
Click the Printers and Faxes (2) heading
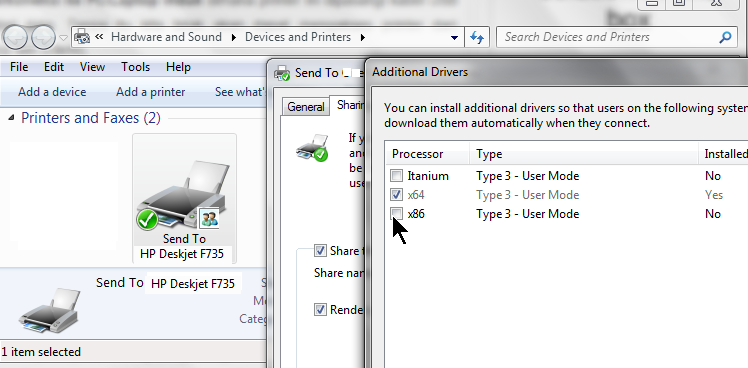[x=91, y=118]
